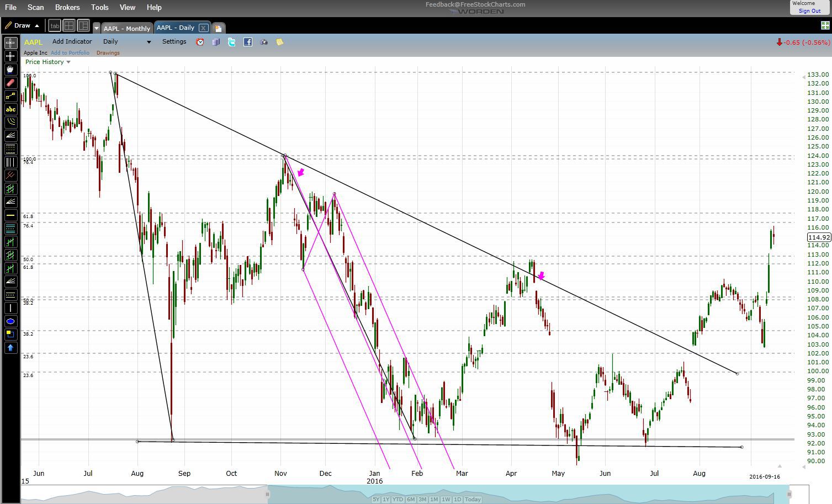832x504 pixels.
Task: Switch to single tab layout
Action: coord(55,26)
